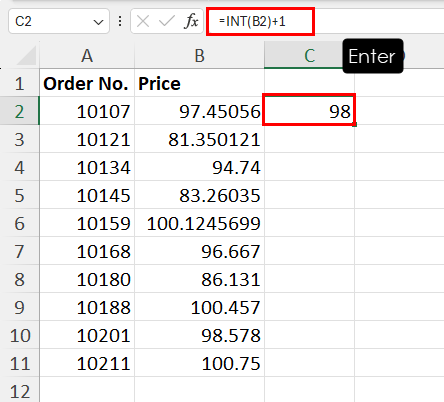Select row 6 header
Image resolution: width=444 pixels, height=402 pixels.
(20, 223)
